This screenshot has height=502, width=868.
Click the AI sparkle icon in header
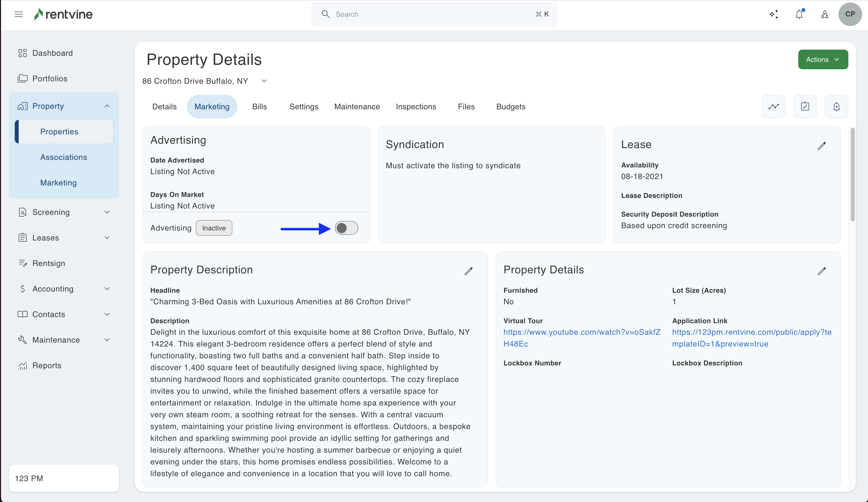click(774, 14)
